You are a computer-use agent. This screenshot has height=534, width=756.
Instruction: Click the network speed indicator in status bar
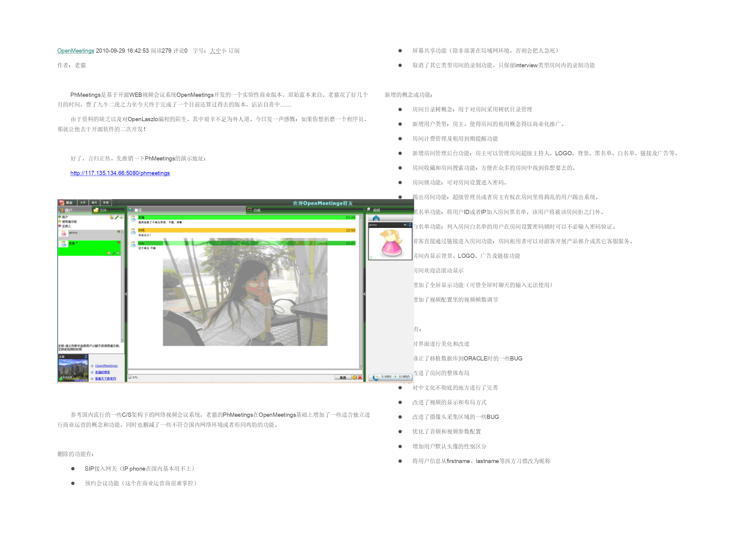[394, 376]
